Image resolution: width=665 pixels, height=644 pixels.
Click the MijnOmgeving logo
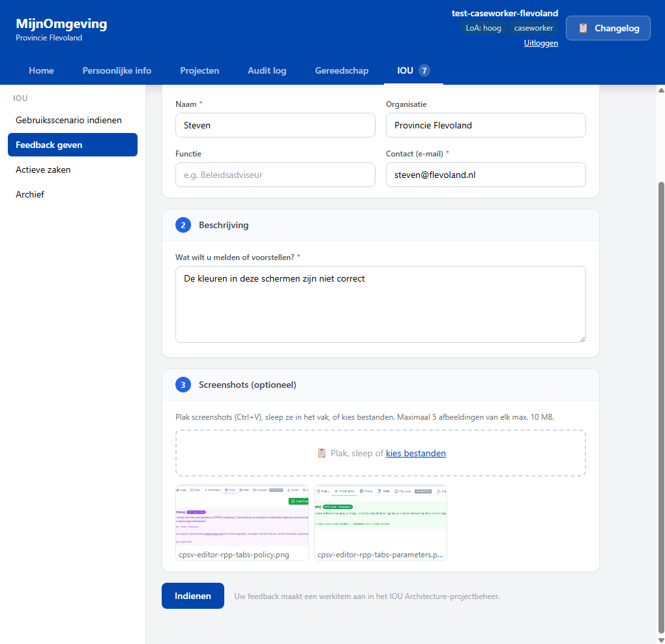click(x=61, y=23)
